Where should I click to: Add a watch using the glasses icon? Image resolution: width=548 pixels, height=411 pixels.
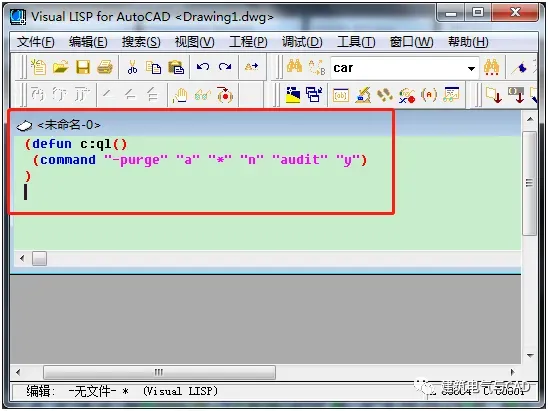click(x=202, y=95)
